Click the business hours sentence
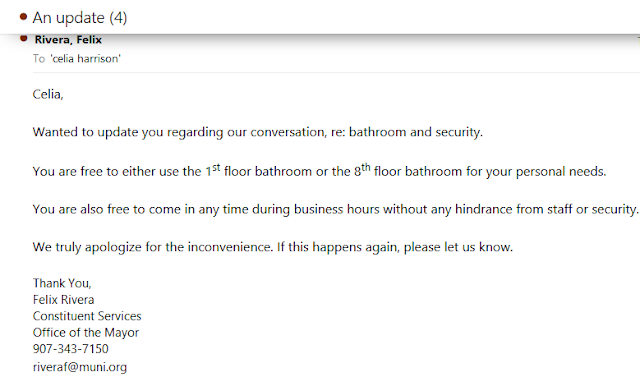Image resolution: width=640 pixels, height=377 pixels. [336, 209]
